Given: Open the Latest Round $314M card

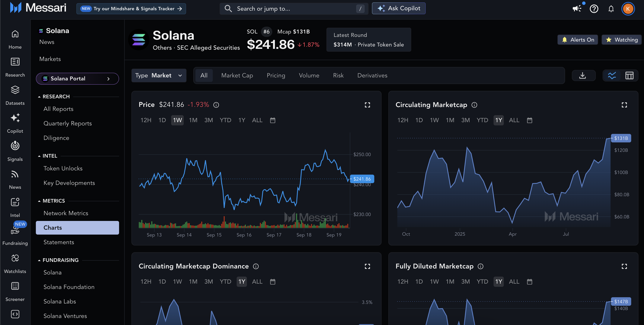Looking at the screenshot, I should pos(369,40).
